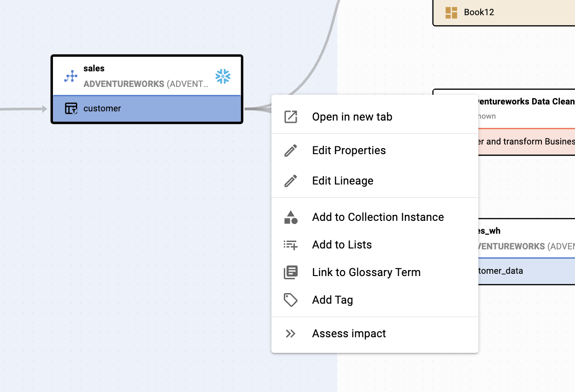The height and width of the screenshot is (392, 575).
Task: Click the double chevron icon for Assess impact
Action: (x=291, y=334)
